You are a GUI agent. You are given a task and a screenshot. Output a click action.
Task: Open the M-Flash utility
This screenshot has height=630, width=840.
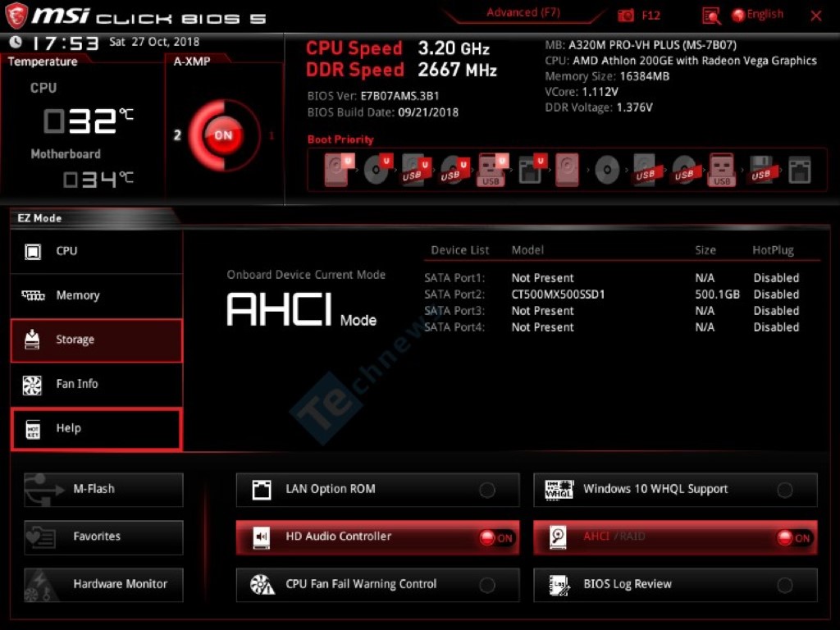tap(103, 489)
